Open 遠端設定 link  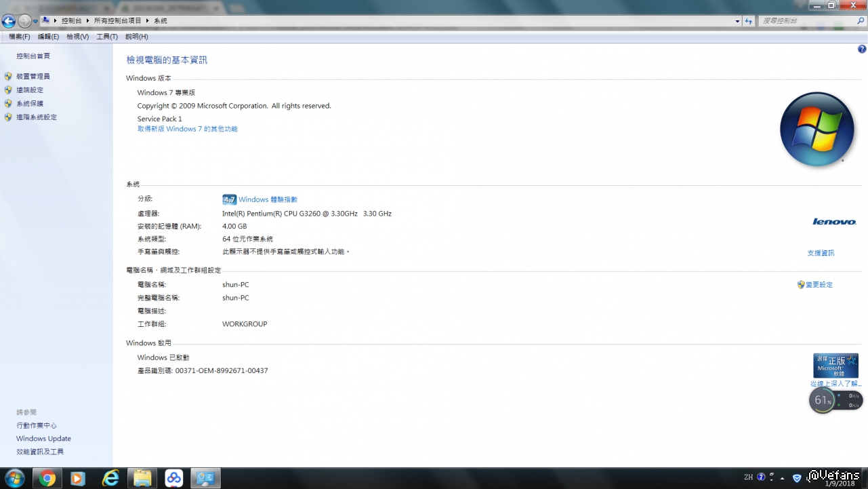(x=30, y=90)
